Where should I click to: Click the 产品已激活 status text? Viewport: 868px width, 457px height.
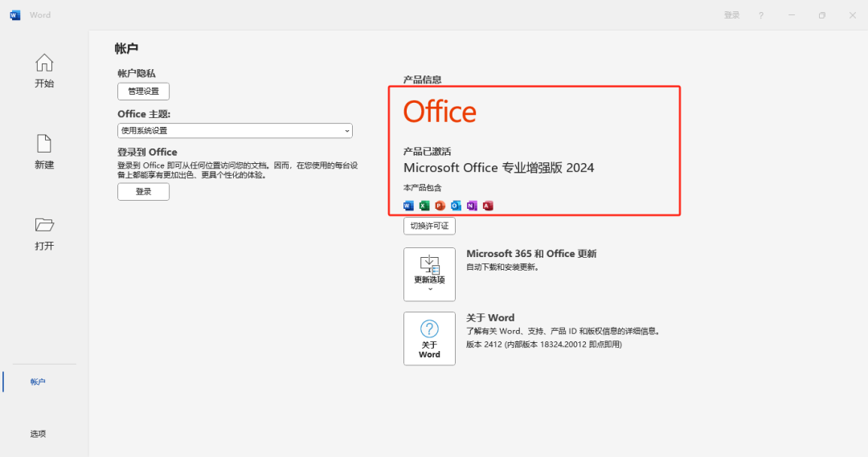(427, 151)
